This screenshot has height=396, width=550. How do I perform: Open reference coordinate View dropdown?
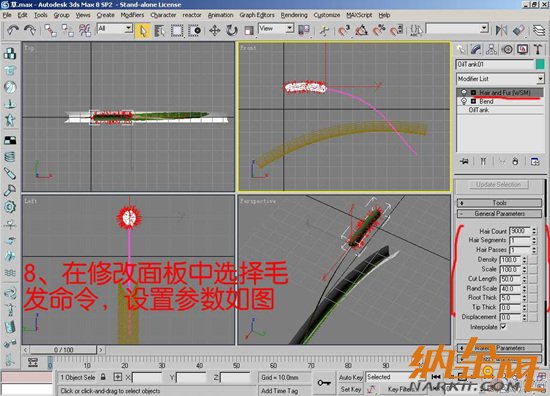pyautogui.click(x=276, y=28)
